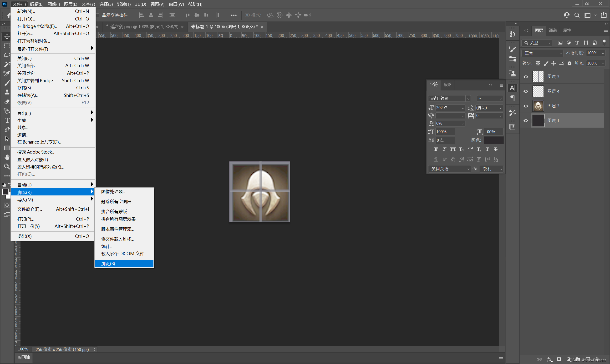610x364 pixels.
Task: Toggle visibility of 图层 5
Action: click(x=525, y=77)
